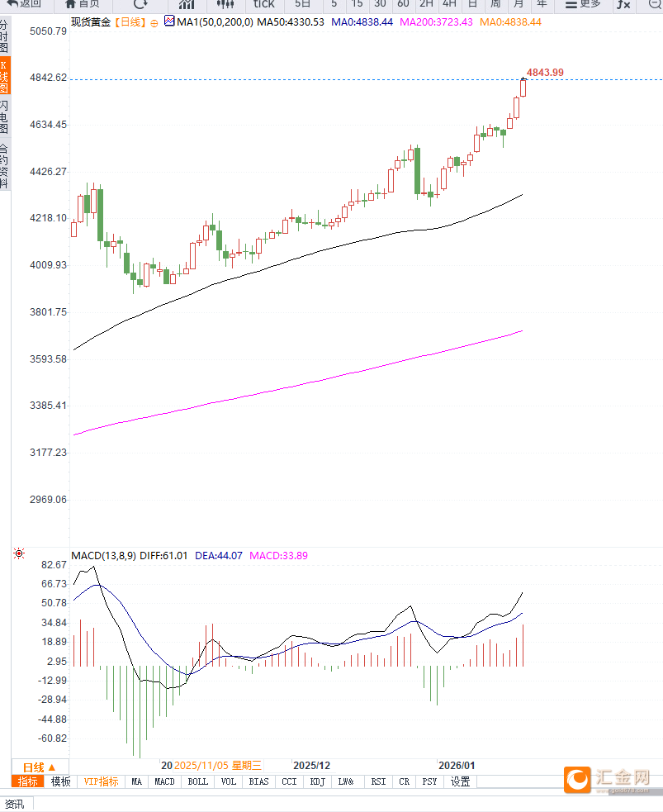Viewport: 663px width, 812px height.
Task: Select the 4H timeframe
Action: pyautogui.click(x=449, y=3)
